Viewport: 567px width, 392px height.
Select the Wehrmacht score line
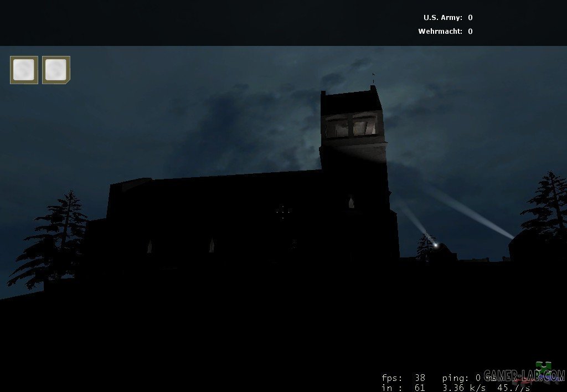click(446, 31)
